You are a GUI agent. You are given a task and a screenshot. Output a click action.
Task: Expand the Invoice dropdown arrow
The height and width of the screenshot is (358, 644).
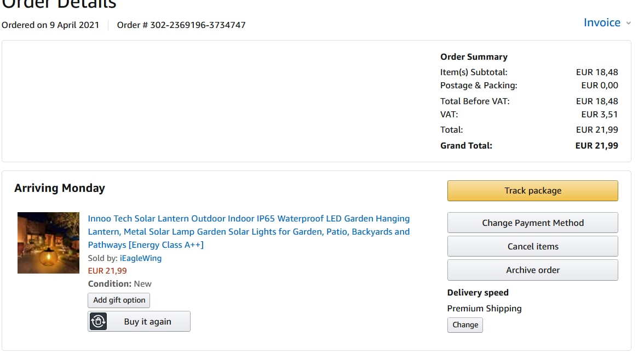pyautogui.click(x=628, y=23)
